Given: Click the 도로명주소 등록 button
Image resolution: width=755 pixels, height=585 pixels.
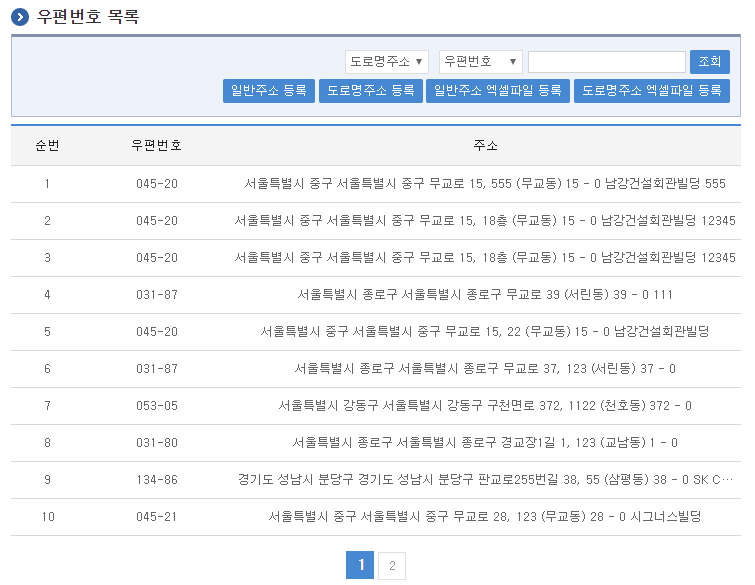Looking at the screenshot, I should [x=371, y=91].
